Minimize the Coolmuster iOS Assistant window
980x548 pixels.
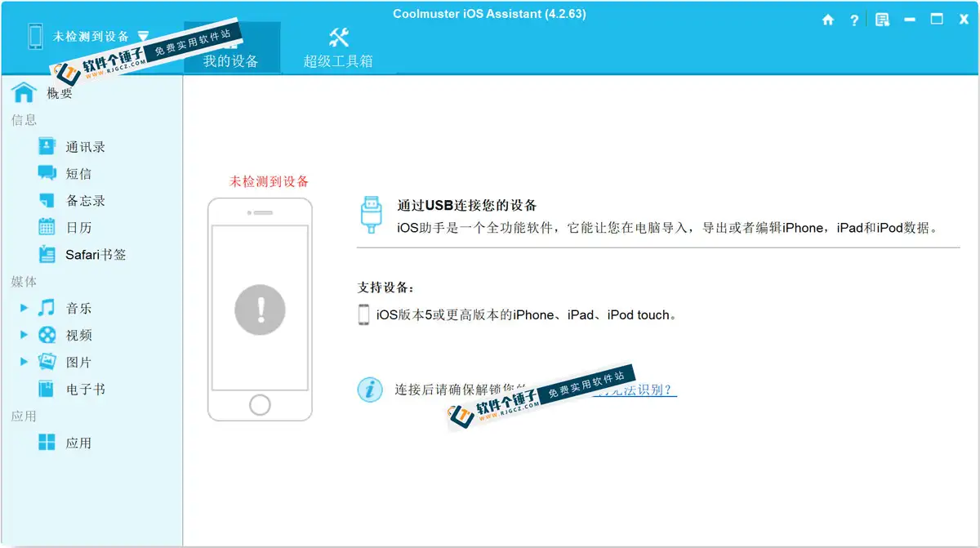[x=910, y=20]
